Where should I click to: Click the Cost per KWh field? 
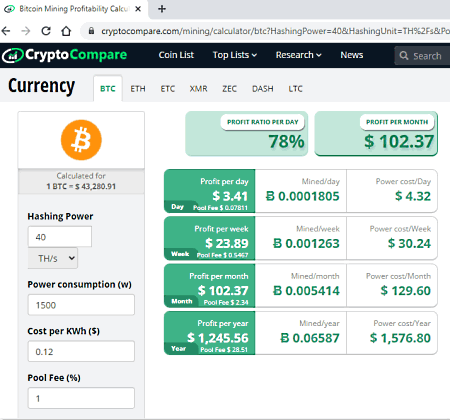81,351
